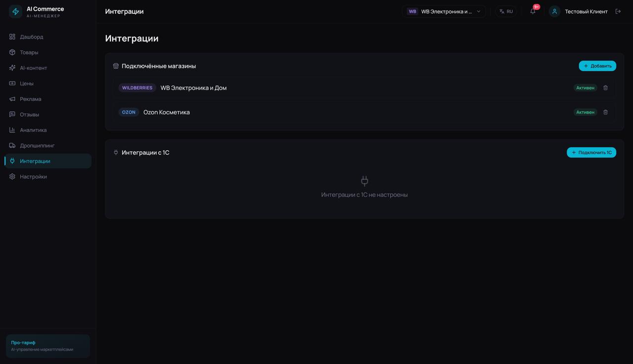This screenshot has height=364, width=633.
Task: Click the Добавить button
Action: (x=597, y=66)
